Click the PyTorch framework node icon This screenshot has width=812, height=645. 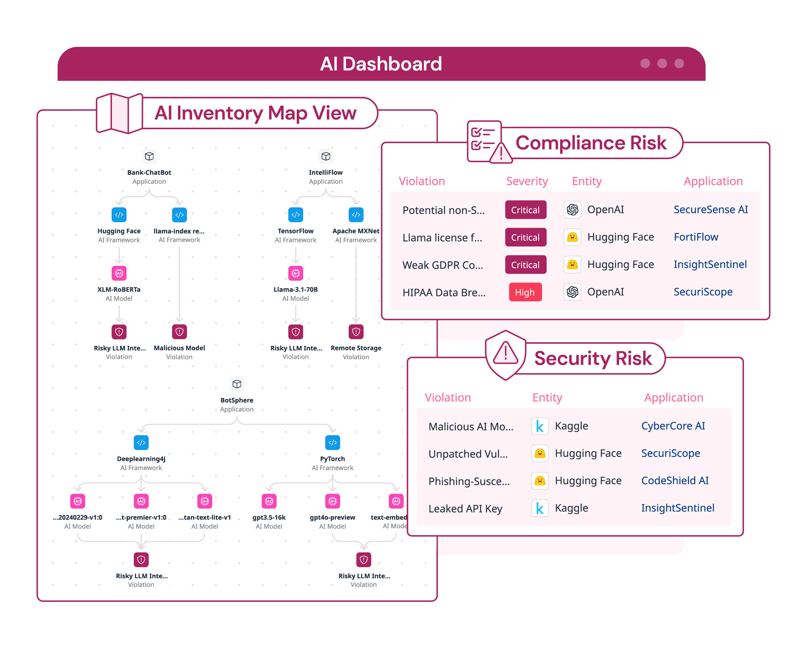(332, 442)
